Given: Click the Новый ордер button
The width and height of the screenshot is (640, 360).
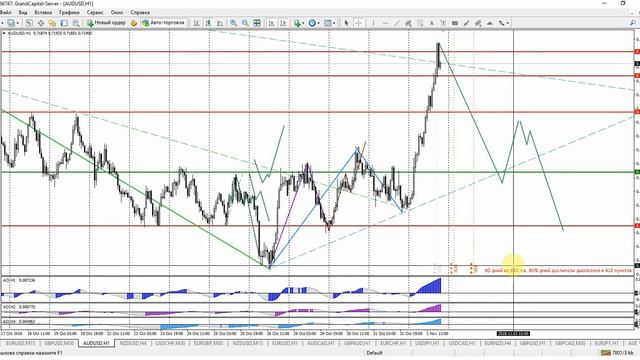Looking at the screenshot, I should click(x=107, y=23).
